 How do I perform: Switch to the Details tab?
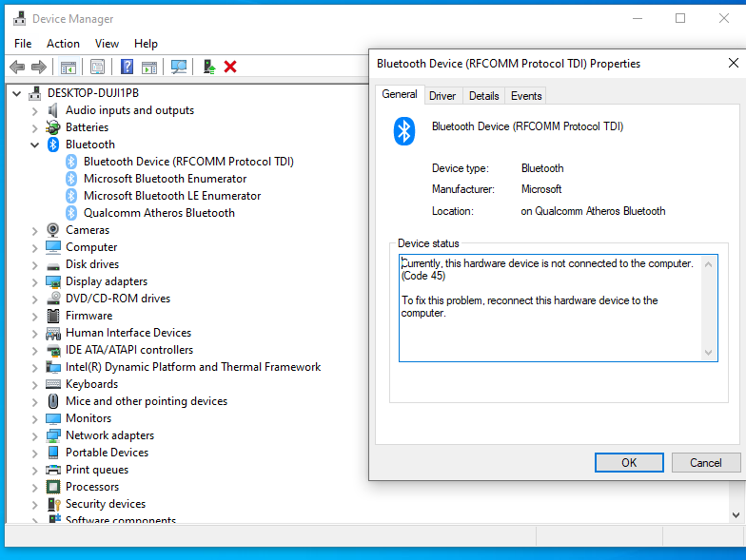[x=483, y=96]
